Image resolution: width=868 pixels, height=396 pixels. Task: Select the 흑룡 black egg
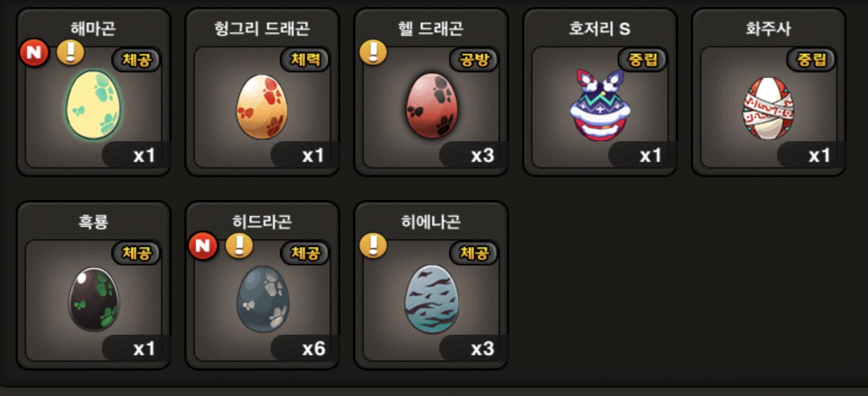(x=94, y=299)
